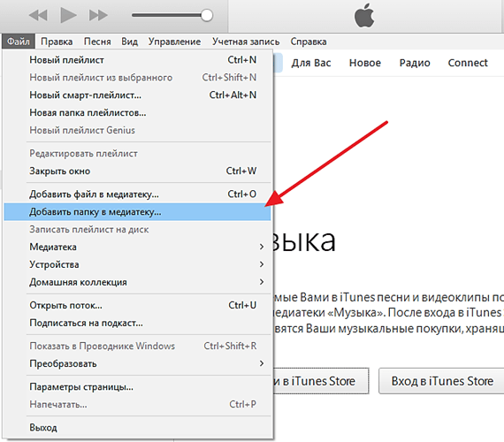Click the rewind previous track icon
The width and height of the screenshot is (504, 442).
tap(38, 15)
